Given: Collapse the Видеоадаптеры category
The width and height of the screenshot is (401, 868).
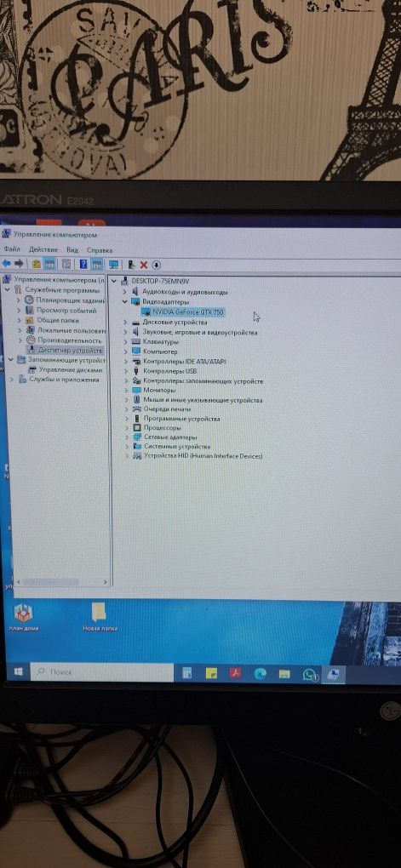Looking at the screenshot, I should (x=125, y=302).
